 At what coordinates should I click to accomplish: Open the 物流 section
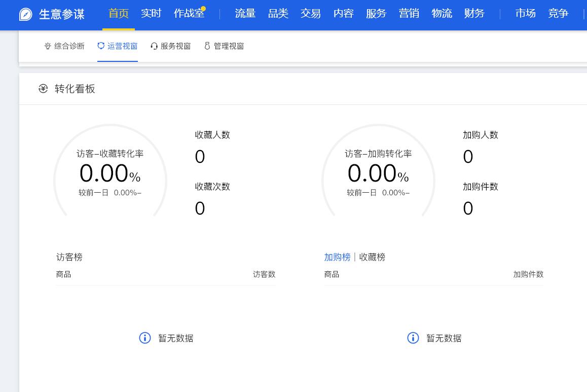point(442,14)
